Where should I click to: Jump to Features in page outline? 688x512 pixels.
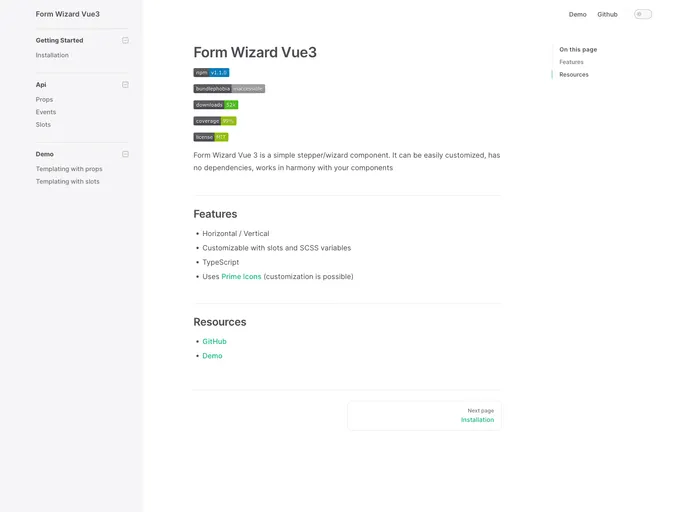click(x=571, y=62)
